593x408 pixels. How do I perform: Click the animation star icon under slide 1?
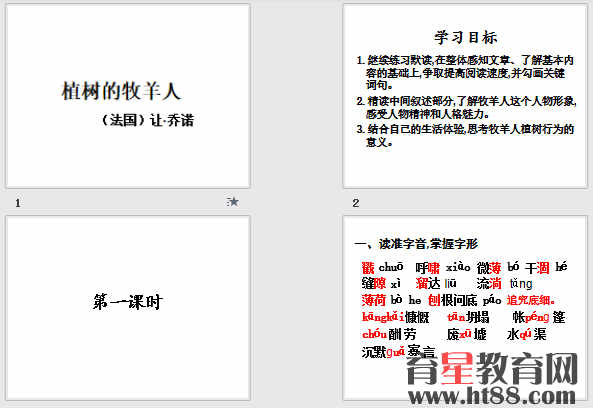point(233,202)
